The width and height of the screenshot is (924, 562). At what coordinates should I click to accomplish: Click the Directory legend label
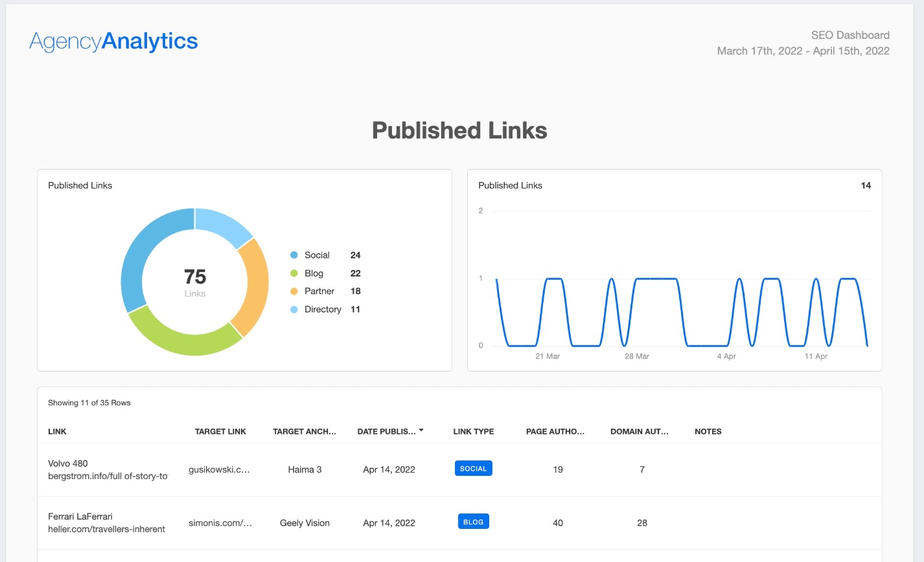[323, 309]
